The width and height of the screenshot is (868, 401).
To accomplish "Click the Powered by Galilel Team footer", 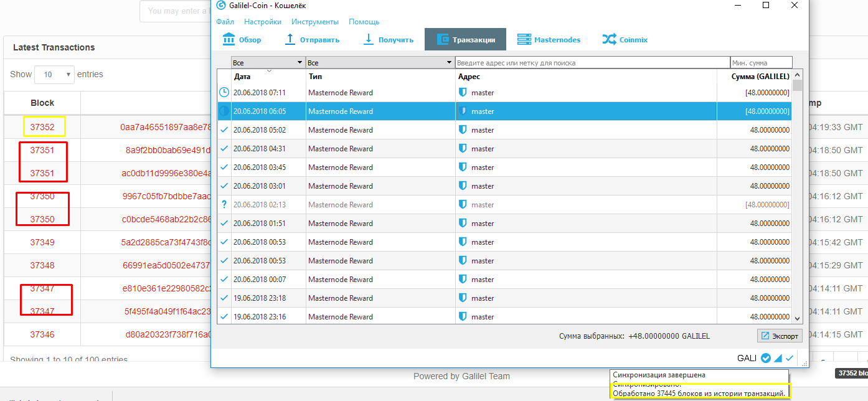I will pyautogui.click(x=461, y=376).
